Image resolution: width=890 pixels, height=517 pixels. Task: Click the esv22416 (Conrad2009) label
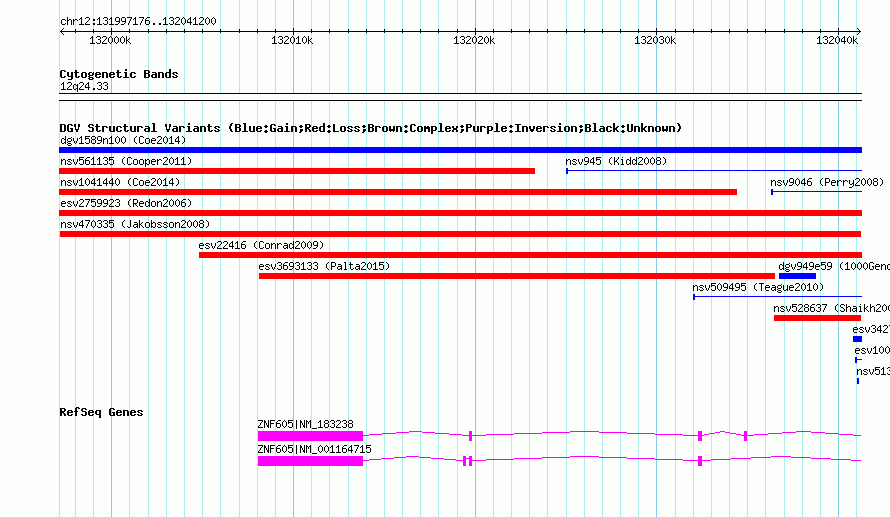(x=261, y=245)
